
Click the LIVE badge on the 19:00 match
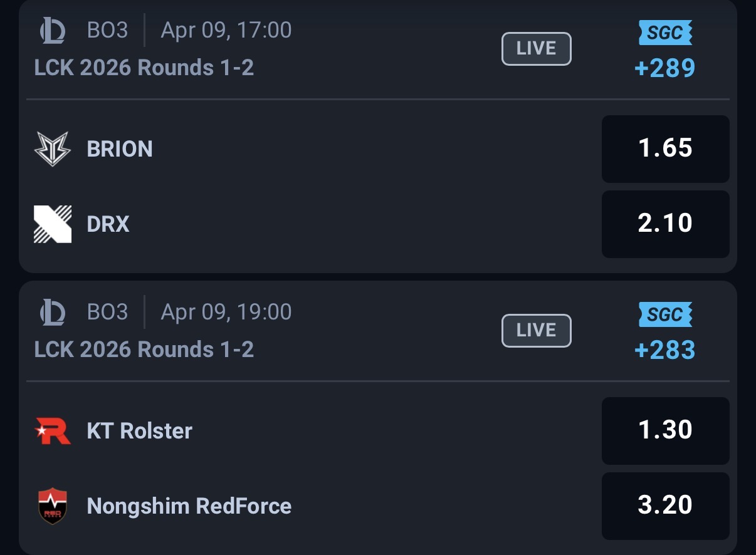[537, 331]
